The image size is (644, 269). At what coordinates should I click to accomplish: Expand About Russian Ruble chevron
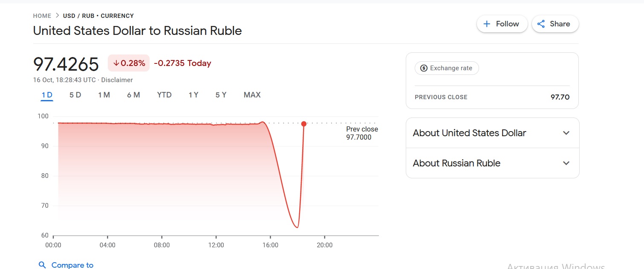[x=566, y=163]
